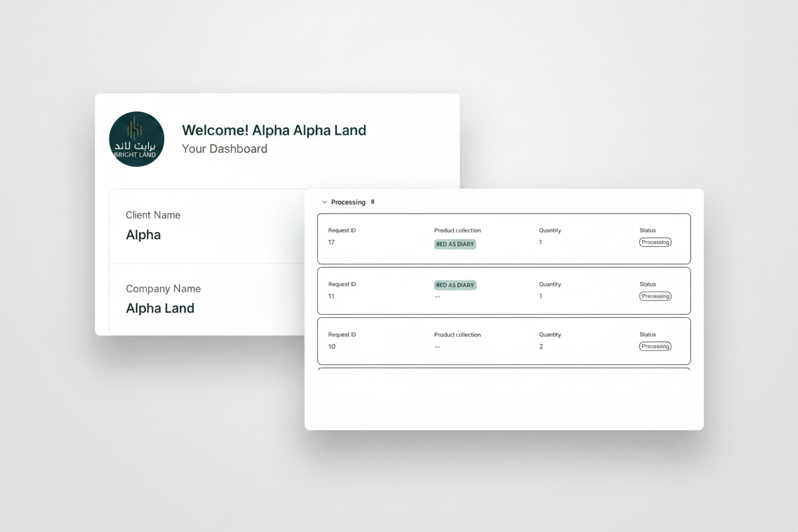Screen dimensions: 798x532
Task: Click Processing status badge of request 17
Action: (655, 242)
